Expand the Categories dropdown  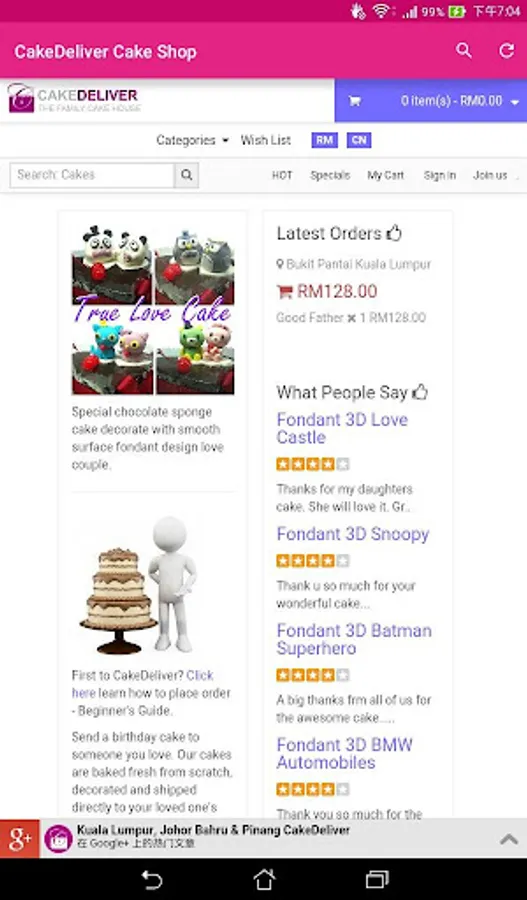coord(192,140)
